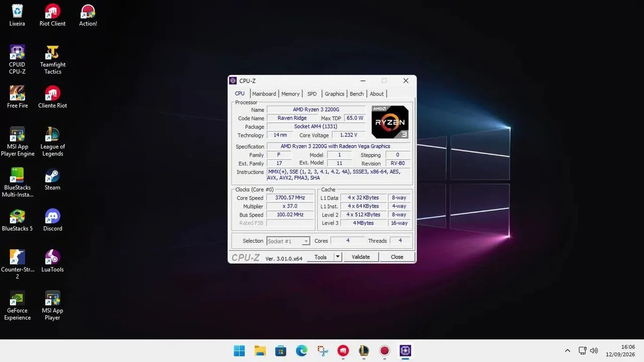Select the CPUID CPU-Z desktop shortcut
This screenshot has width=644, height=362.
tap(17, 60)
